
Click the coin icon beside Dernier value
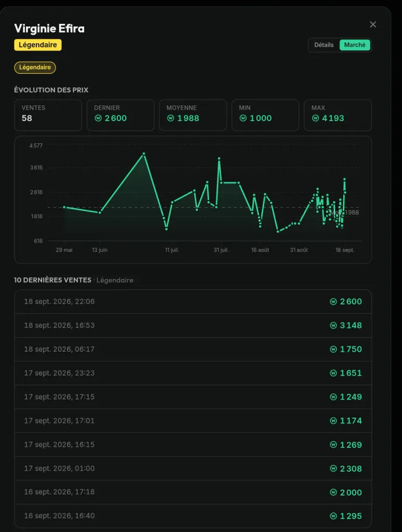click(x=98, y=118)
